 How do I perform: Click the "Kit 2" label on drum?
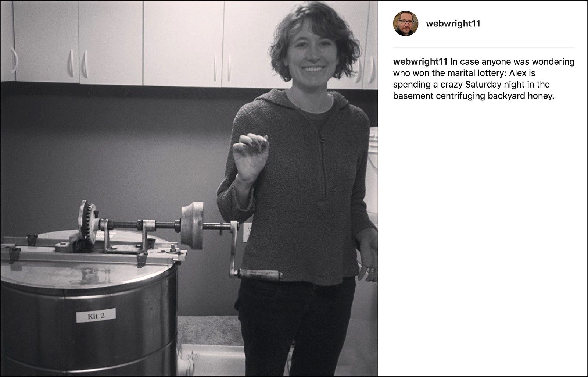point(96,315)
